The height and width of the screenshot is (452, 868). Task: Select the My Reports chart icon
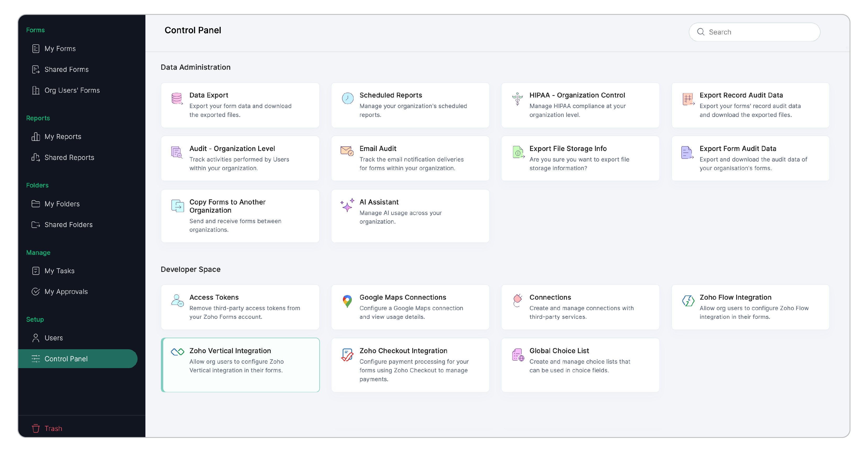point(36,136)
